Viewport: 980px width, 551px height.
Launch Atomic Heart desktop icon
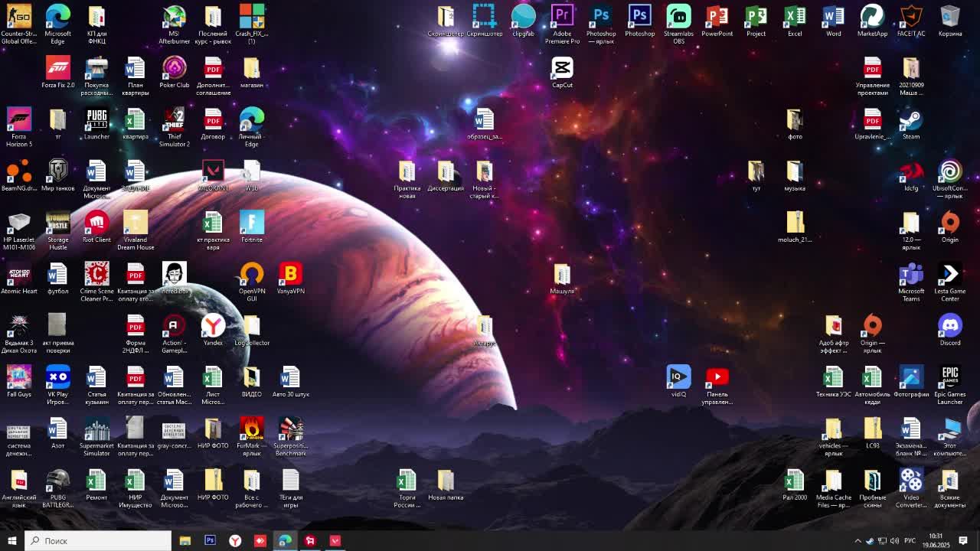coord(19,279)
